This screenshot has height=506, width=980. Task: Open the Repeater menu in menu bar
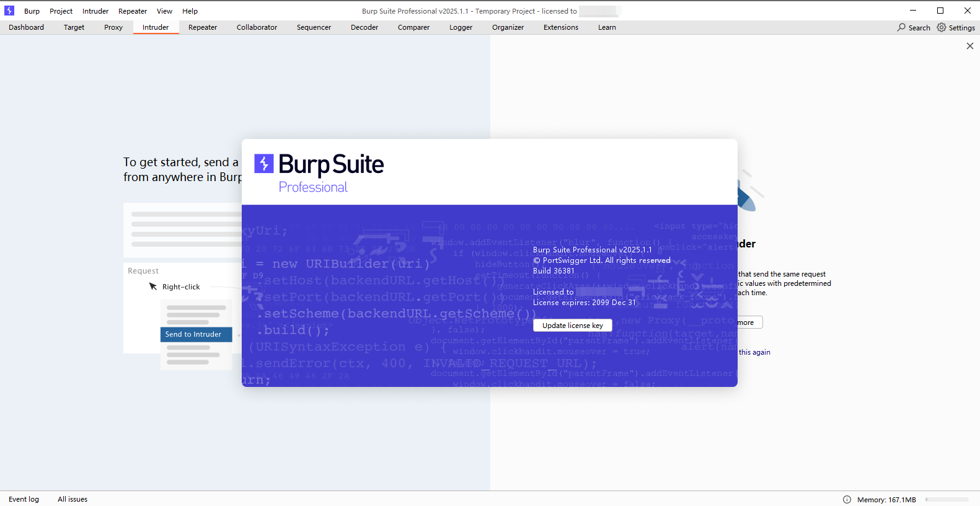pyautogui.click(x=133, y=11)
